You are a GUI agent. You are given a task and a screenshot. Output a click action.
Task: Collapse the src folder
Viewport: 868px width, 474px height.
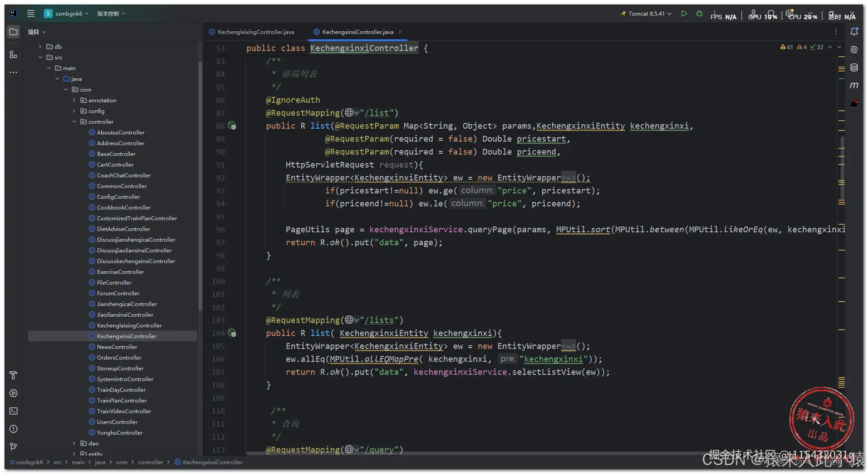40,57
